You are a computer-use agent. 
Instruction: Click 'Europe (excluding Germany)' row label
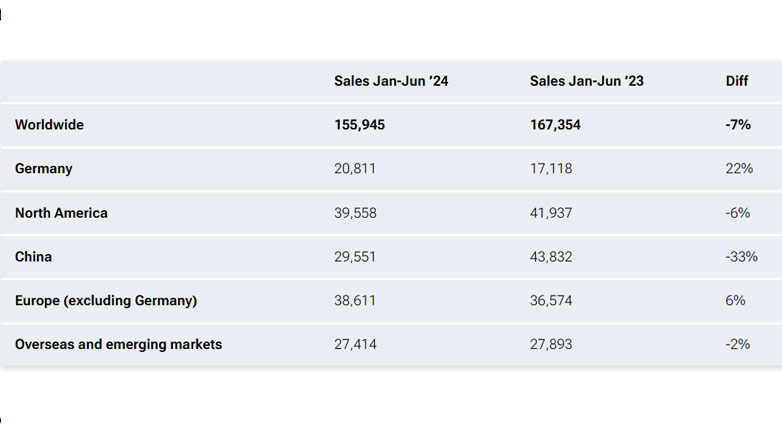(106, 301)
